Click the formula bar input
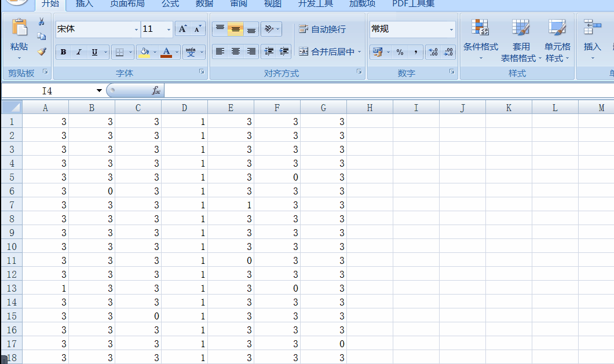Screen dimensions: 614x364 click(x=389, y=91)
